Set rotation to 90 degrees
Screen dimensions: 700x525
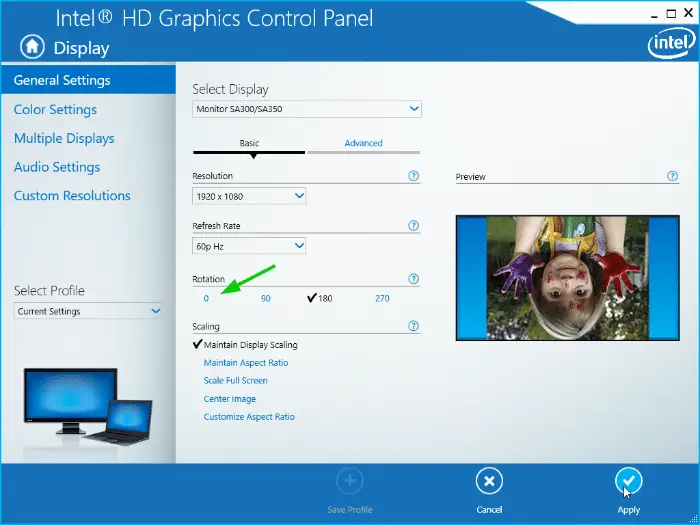(x=266, y=299)
